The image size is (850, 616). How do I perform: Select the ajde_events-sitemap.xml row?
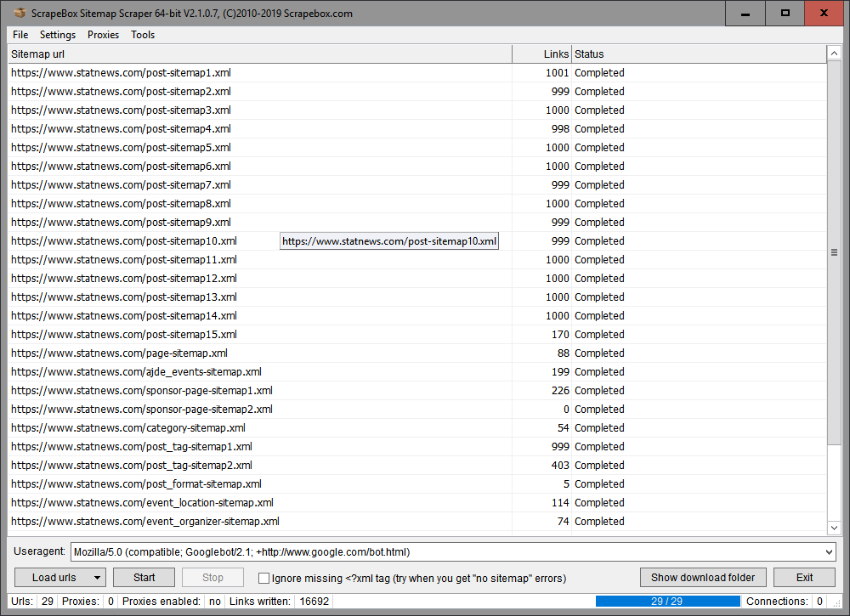[417, 372]
